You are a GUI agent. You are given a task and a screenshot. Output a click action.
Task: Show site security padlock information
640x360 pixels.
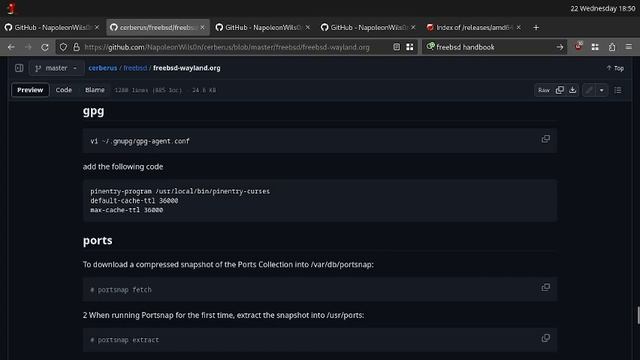tap(76, 47)
